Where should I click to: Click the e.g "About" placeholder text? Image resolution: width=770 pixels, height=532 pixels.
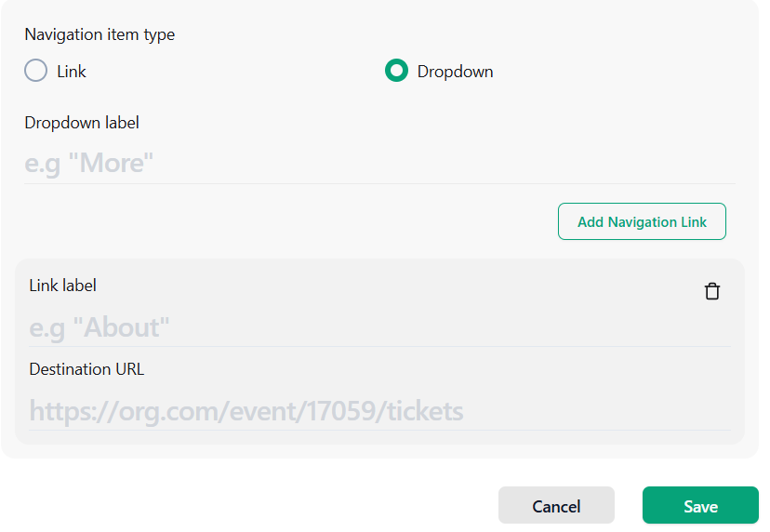[100, 327]
